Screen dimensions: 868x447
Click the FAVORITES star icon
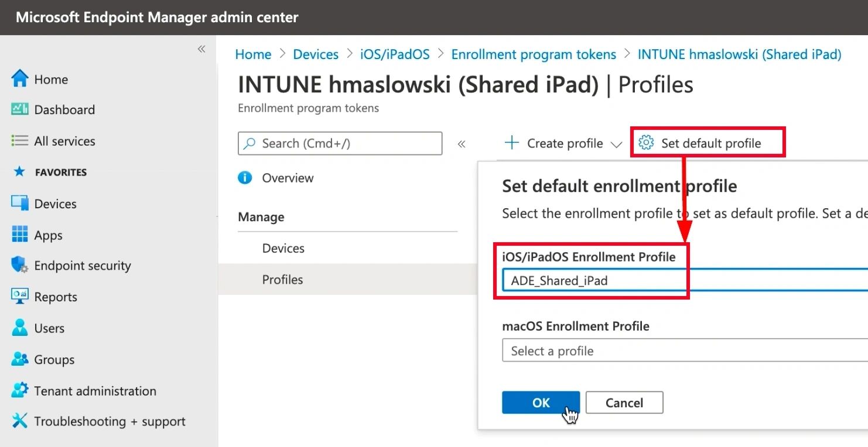click(x=19, y=171)
